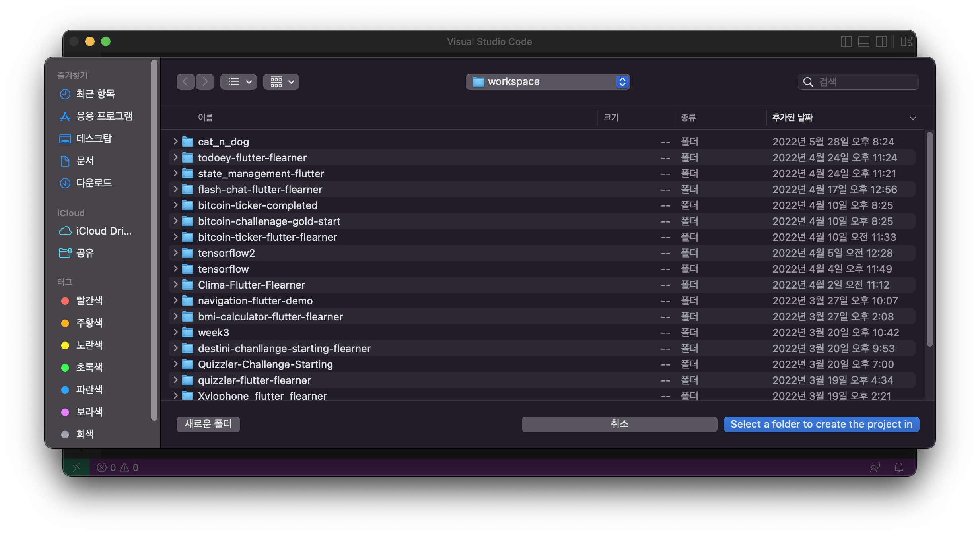Click feedback icon in status bar

[x=875, y=467]
